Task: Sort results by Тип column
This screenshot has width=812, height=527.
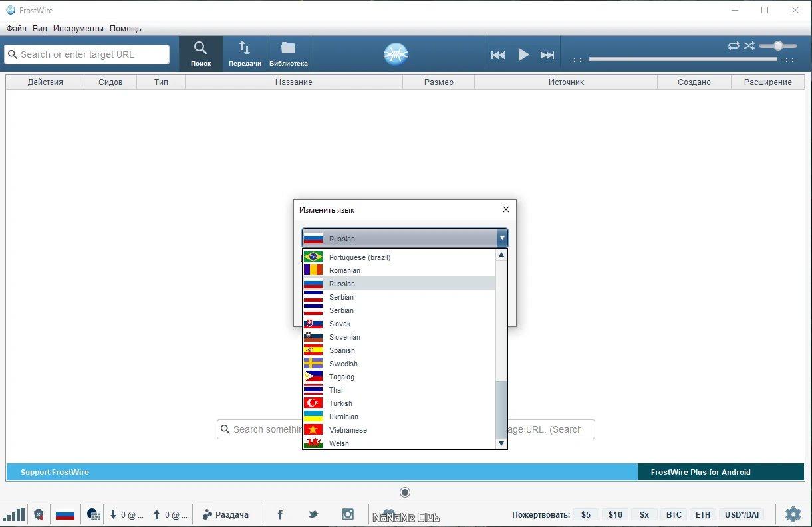Action: point(161,82)
